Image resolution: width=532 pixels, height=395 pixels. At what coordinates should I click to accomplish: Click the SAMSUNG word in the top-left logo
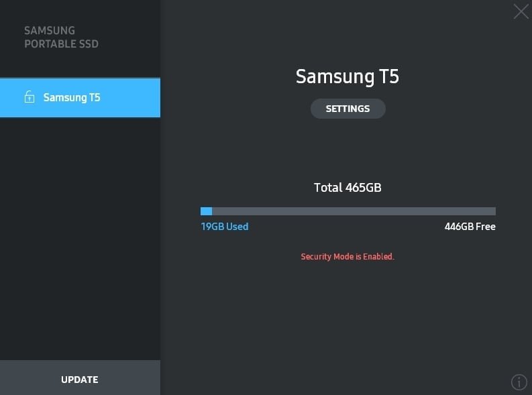[50, 31]
